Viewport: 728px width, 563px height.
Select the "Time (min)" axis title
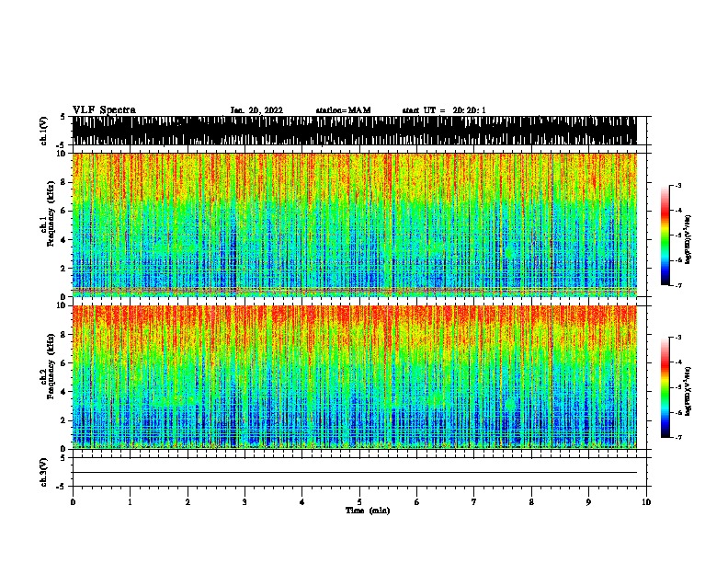368,511
